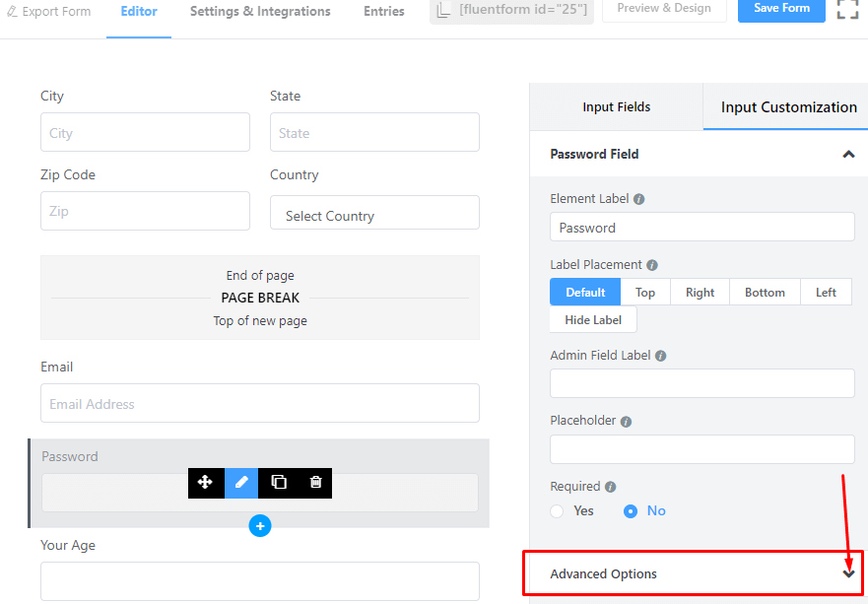Select Yes for Required
The width and height of the screenshot is (868, 604).
[557, 511]
